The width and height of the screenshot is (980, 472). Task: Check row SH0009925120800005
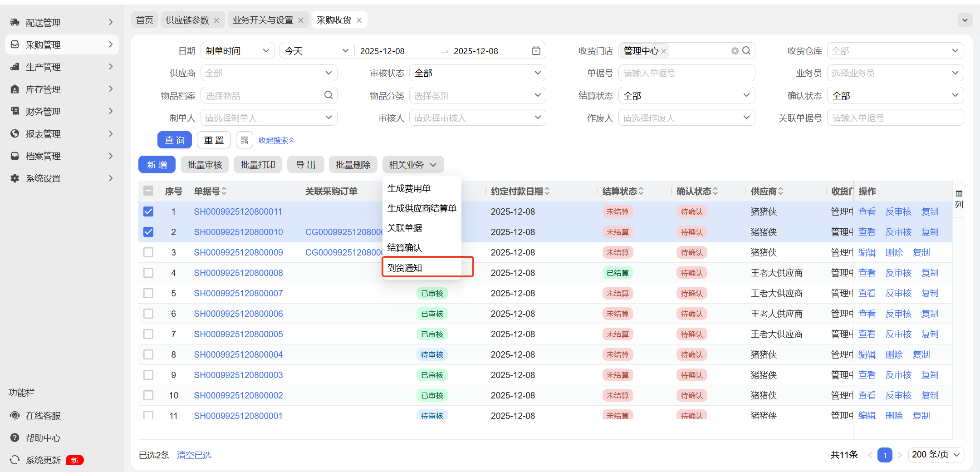pos(148,334)
